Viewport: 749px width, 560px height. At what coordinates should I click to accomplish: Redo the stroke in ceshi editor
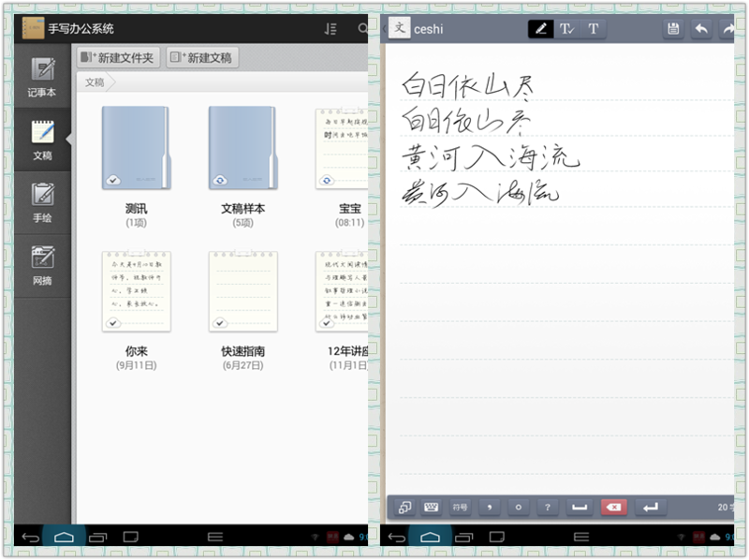[727, 29]
